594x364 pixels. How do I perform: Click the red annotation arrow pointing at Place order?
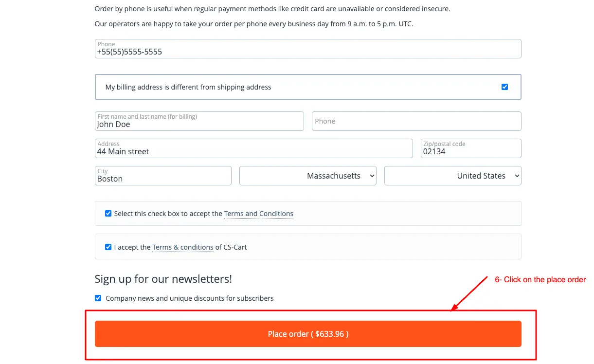(x=469, y=294)
